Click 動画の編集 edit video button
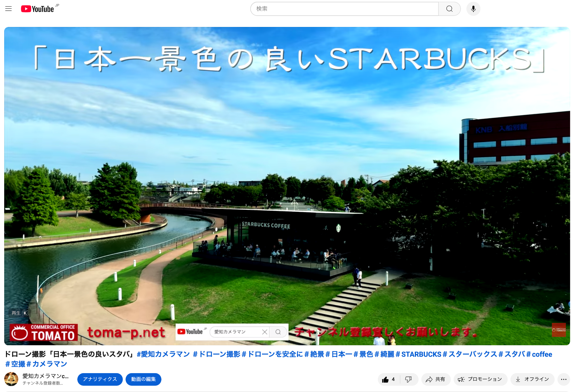575x392 pixels. pyautogui.click(x=143, y=379)
